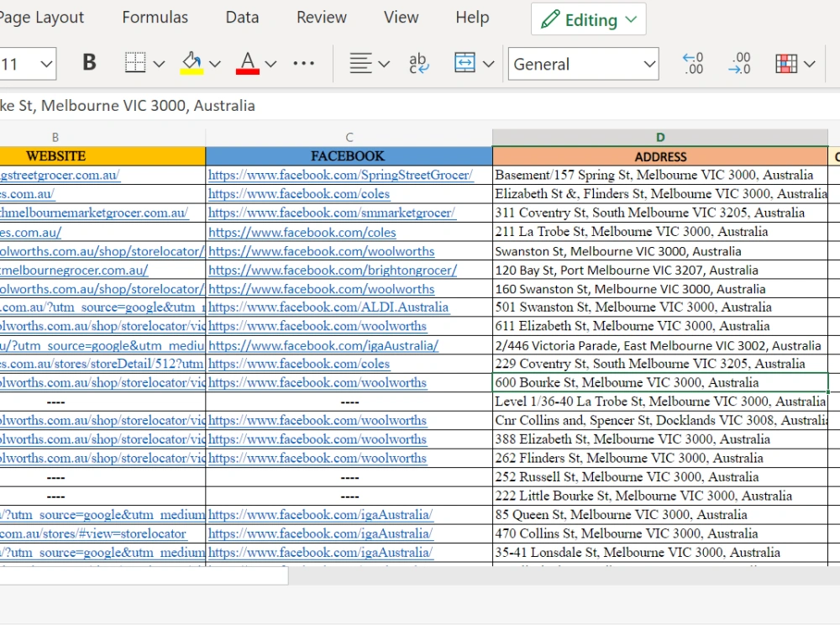Select Swanston St, Melbourne VIC 3000 cell
This screenshot has height=630, width=840.
(x=660, y=251)
